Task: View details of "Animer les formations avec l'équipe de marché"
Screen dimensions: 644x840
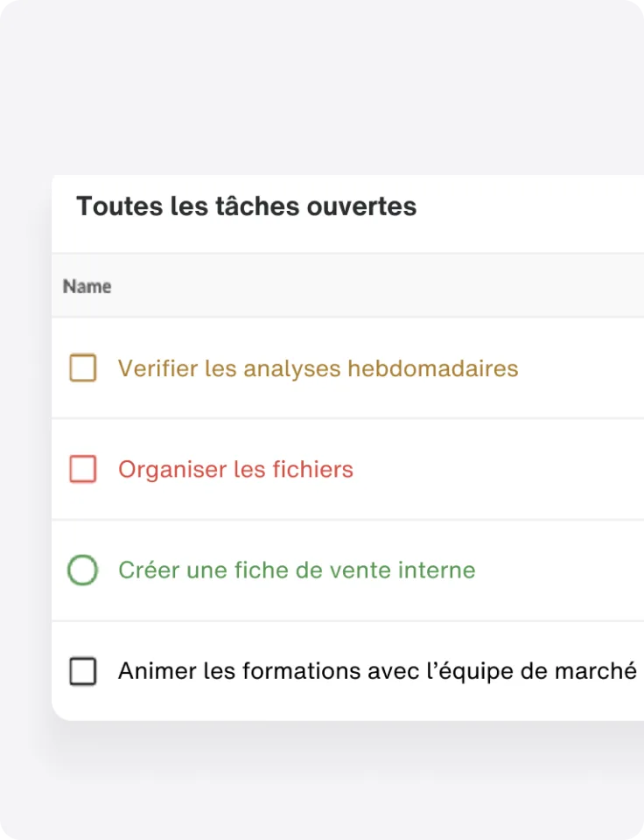Action: 376,671
